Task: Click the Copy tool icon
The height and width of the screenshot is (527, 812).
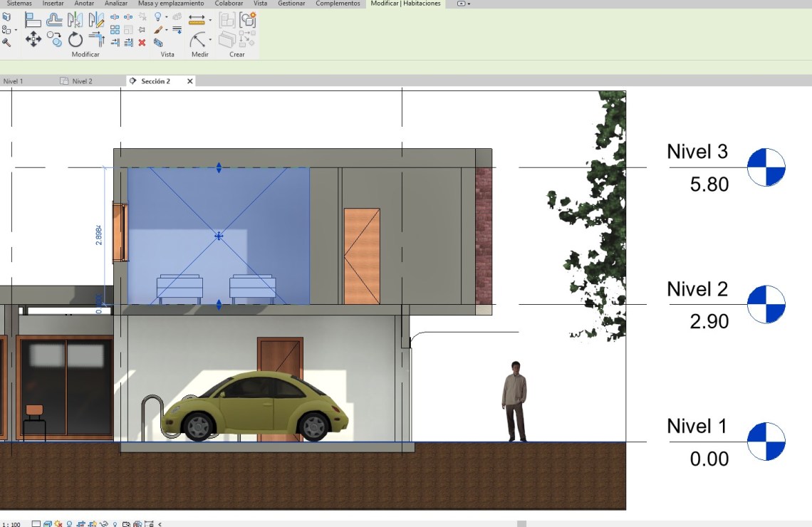Action: 54,40
